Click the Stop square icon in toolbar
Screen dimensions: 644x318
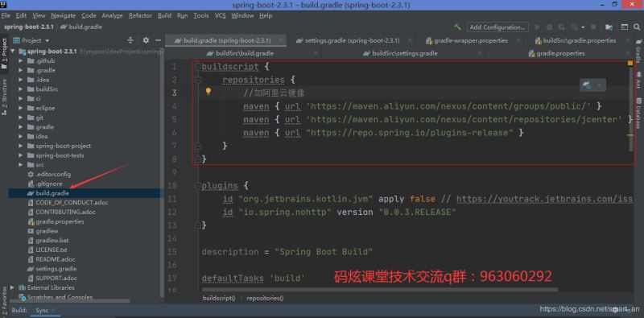[x=593, y=27]
